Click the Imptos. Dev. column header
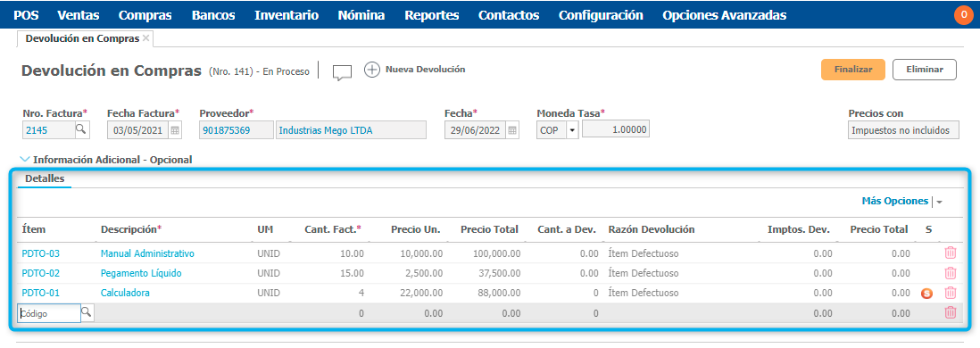980x348 pixels. pos(799,229)
